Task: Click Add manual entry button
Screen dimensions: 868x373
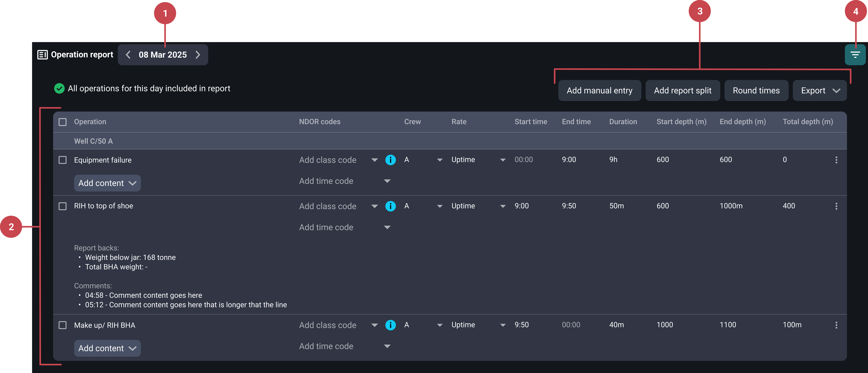Action: click(x=599, y=90)
